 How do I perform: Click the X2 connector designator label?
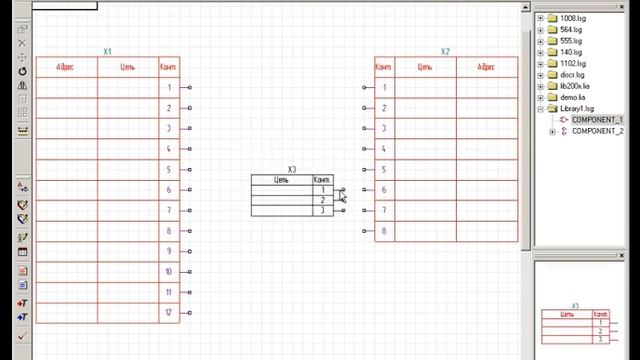(x=445, y=52)
